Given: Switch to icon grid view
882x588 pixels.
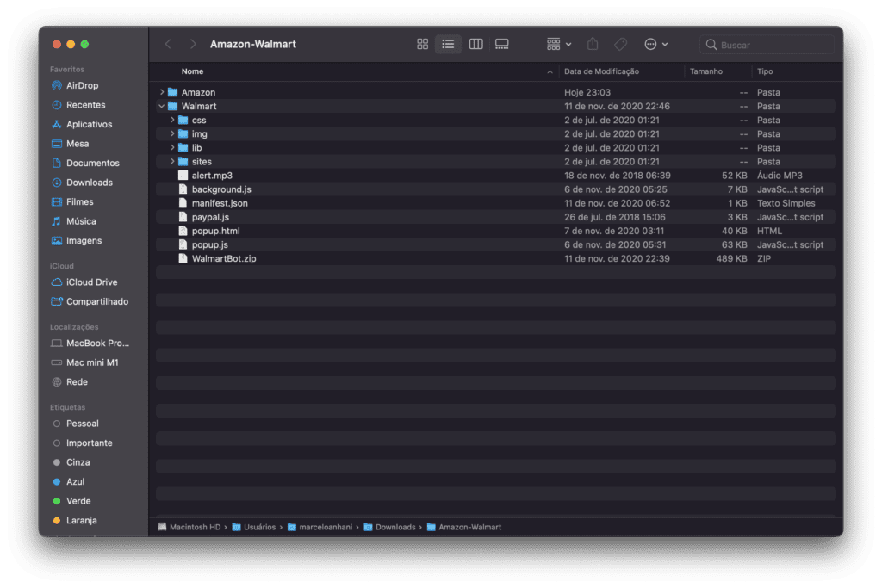Looking at the screenshot, I should pos(422,44).
